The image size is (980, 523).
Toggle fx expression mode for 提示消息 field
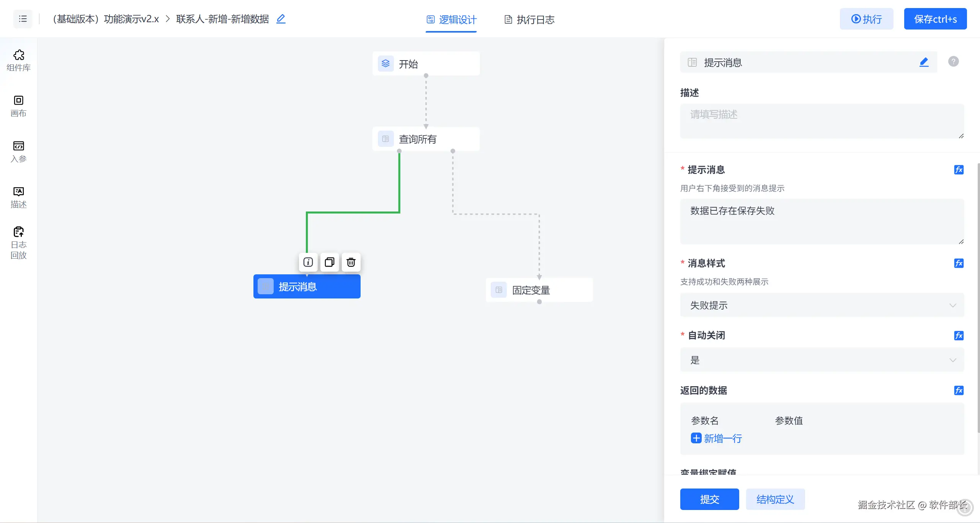coord(959,170)
